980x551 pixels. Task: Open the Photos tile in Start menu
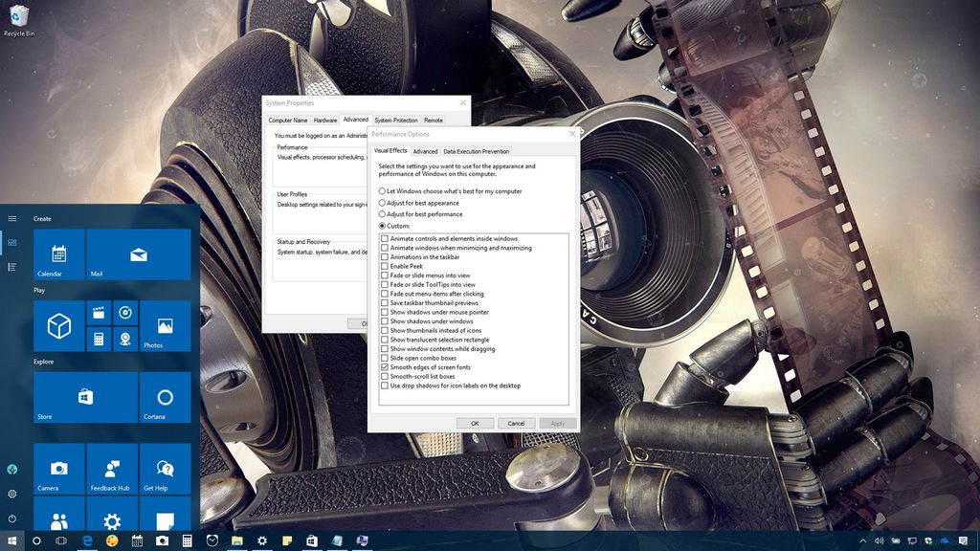click(x=166, y=325)
